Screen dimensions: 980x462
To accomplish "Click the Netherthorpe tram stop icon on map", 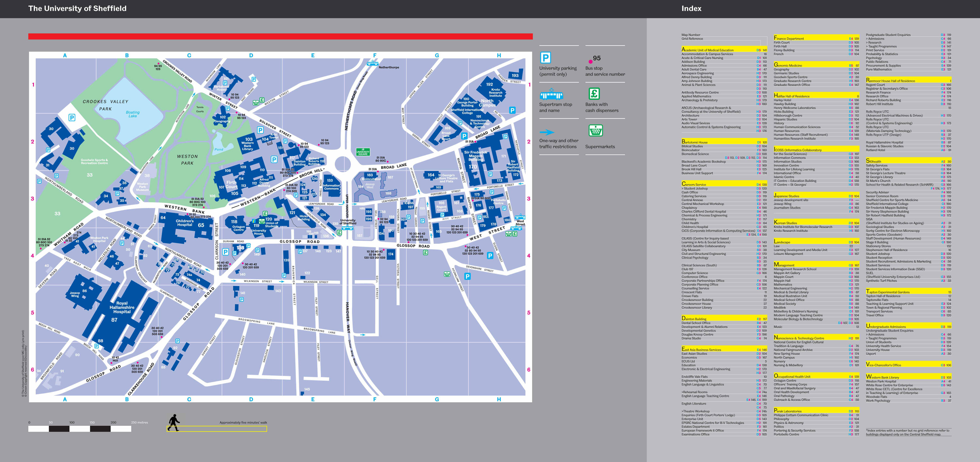I will [x=372, y=64].
